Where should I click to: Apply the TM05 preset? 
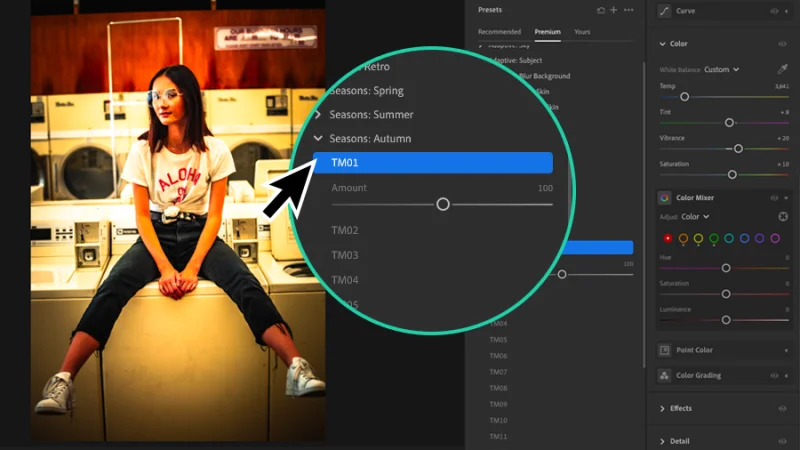coord(498,340)
